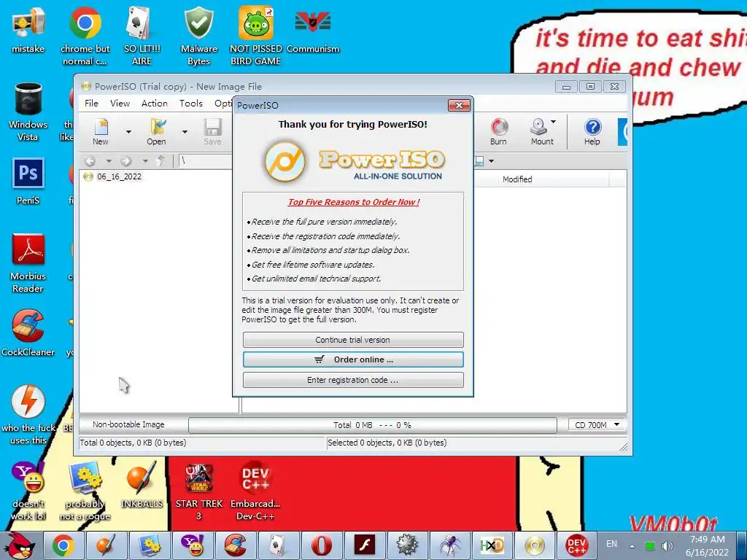Open the Embarcadero Dev-C++ desktop icon

tap(255, 491)
